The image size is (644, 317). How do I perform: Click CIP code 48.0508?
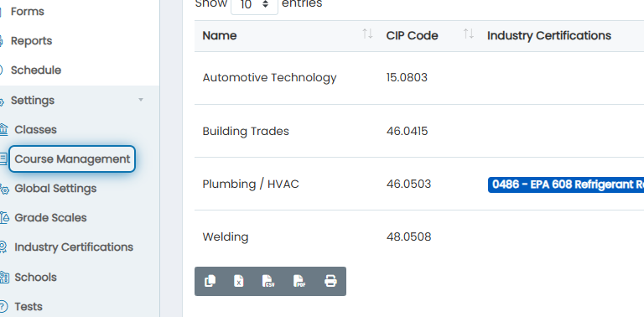(x=408, y=237)
